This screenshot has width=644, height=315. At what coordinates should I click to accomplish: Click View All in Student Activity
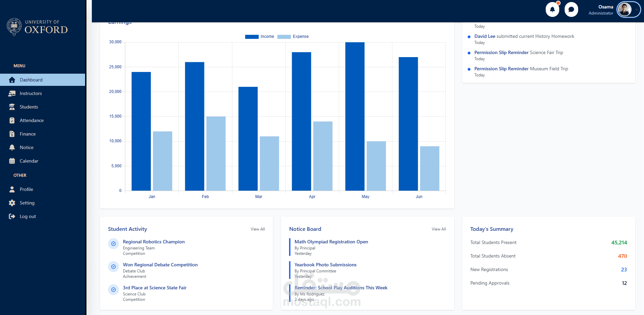tap(258, 229)
